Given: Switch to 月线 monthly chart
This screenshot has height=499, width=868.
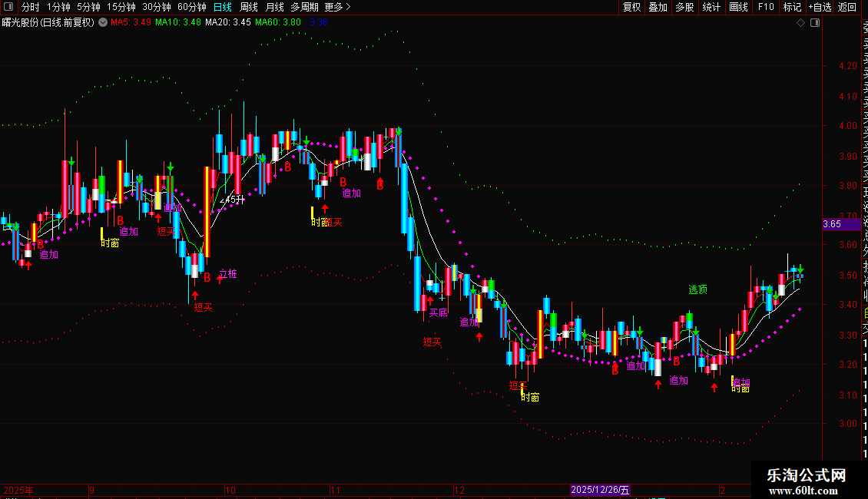Looking at the screenshot, I should pyautogui.click(x=274, y=7).
